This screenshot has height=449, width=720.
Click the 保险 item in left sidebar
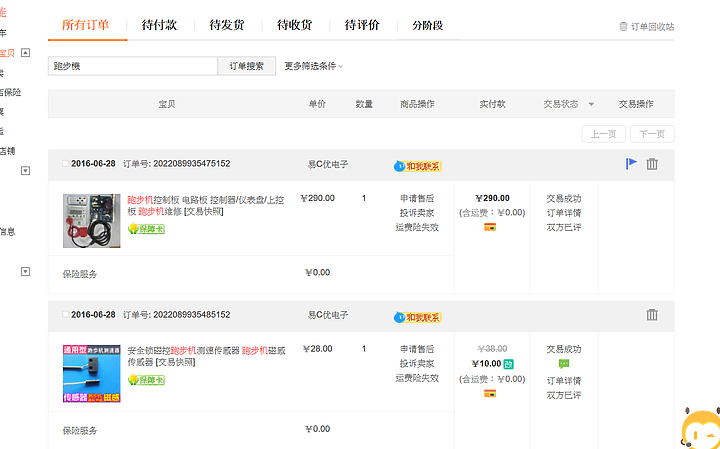[11, 92]
